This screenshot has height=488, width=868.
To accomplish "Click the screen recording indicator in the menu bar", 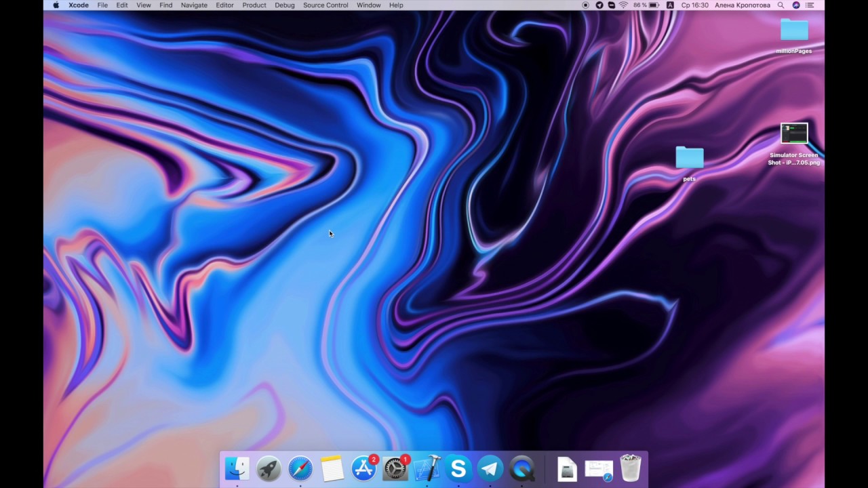I will [586, 5].
